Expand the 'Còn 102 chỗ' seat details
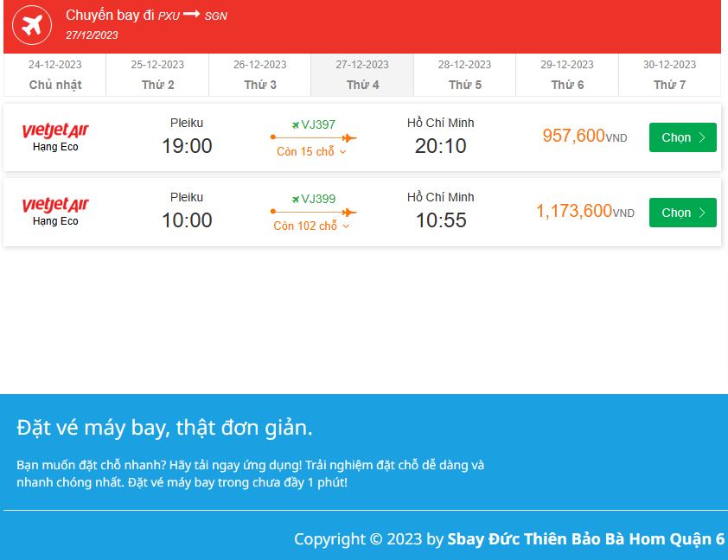This screenshot has height=560, width=728. tap(311, 226)
